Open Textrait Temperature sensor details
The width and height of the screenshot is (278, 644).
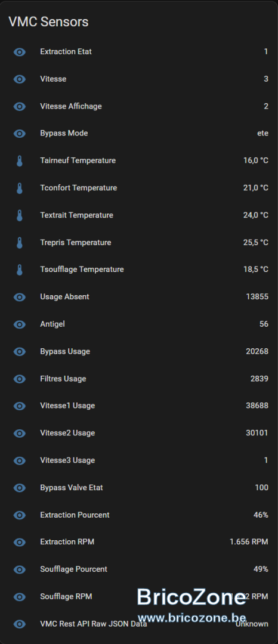pos(139,215)
